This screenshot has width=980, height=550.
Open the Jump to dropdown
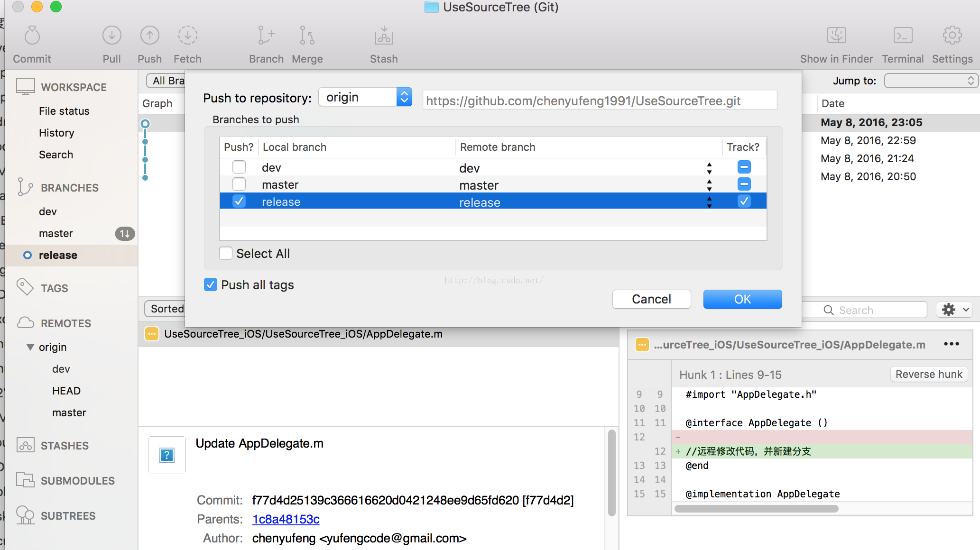tap(931, 81)
